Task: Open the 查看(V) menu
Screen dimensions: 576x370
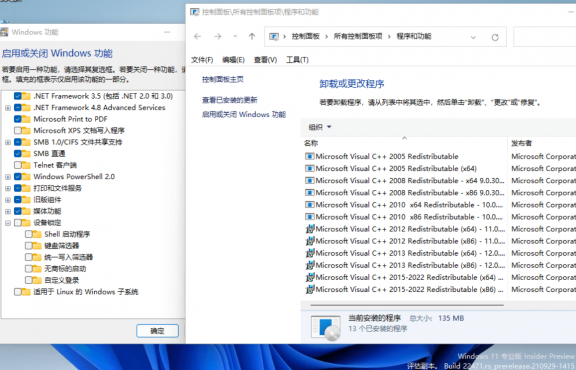Action: 265,60
